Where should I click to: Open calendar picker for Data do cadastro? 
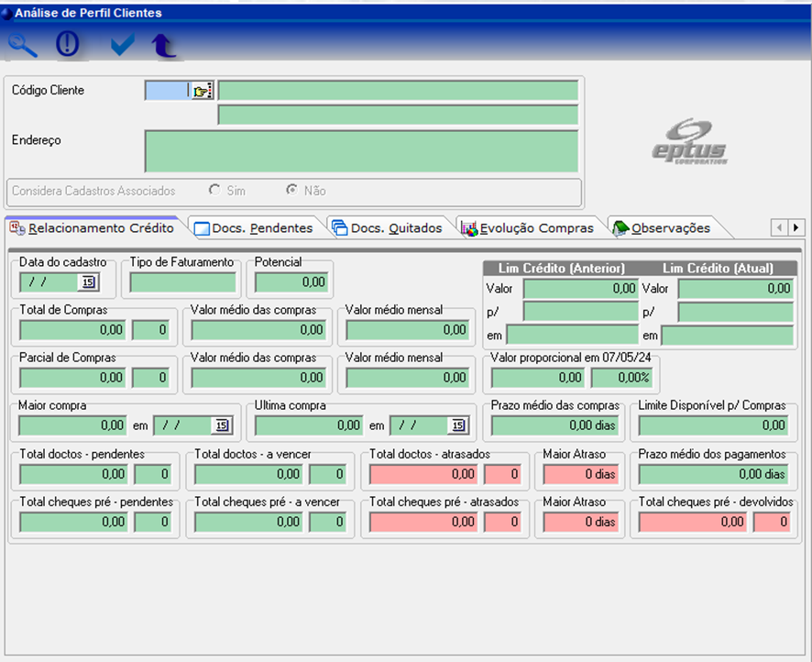pyautogui.click(x=89, y=282)
